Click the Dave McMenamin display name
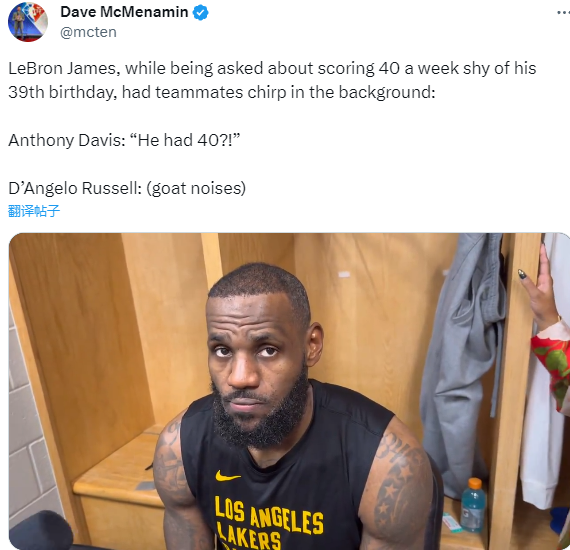This screenshot has height=550, width=570. pyautogui.click(x=124, y=12)
